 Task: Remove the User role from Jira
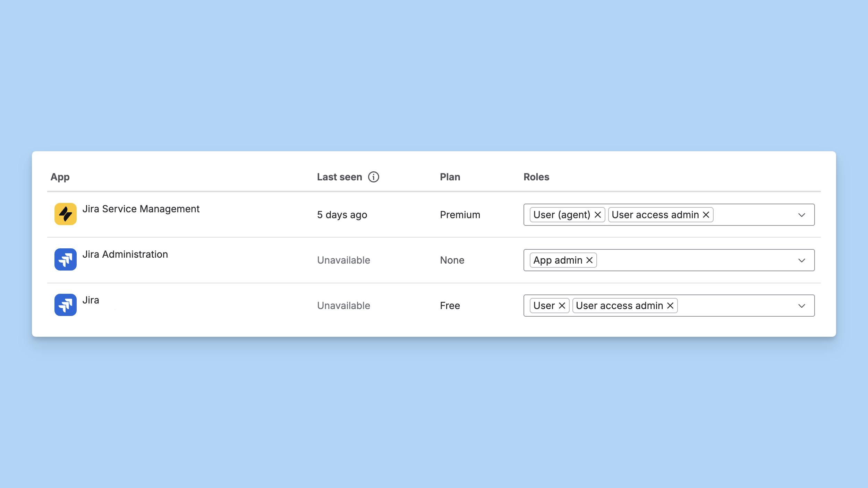(562, 306)
